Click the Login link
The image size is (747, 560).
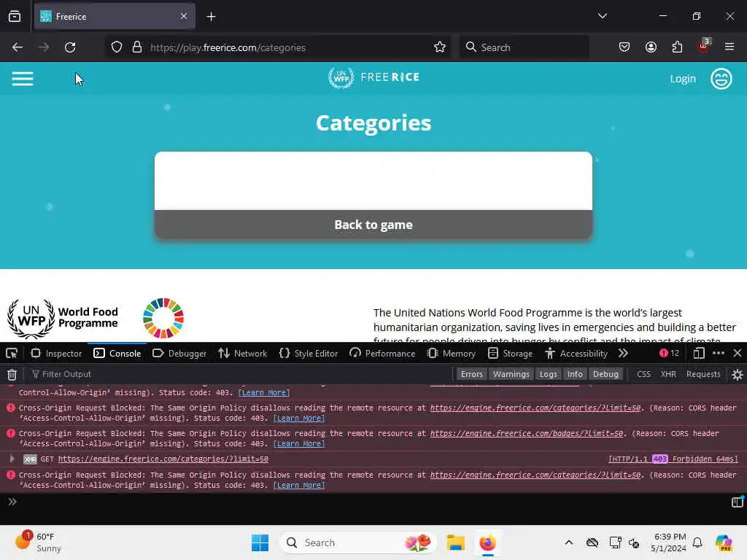click(x=683, y=79)
